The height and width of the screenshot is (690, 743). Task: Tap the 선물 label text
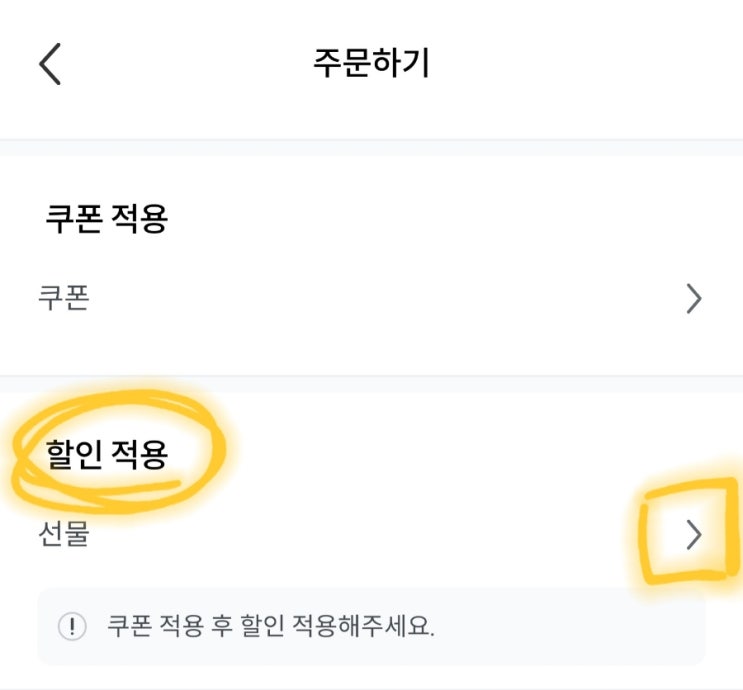point(63,536)
